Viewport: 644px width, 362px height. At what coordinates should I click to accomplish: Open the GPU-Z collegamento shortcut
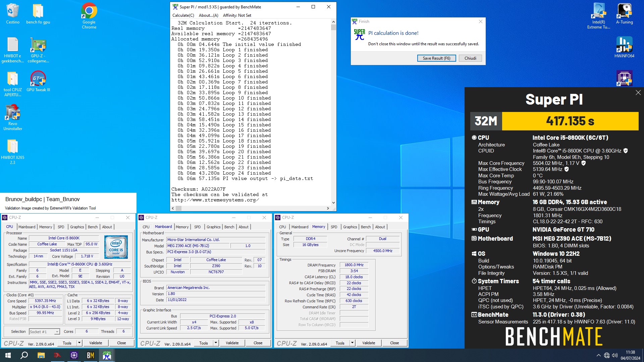[x=38, y=50]
